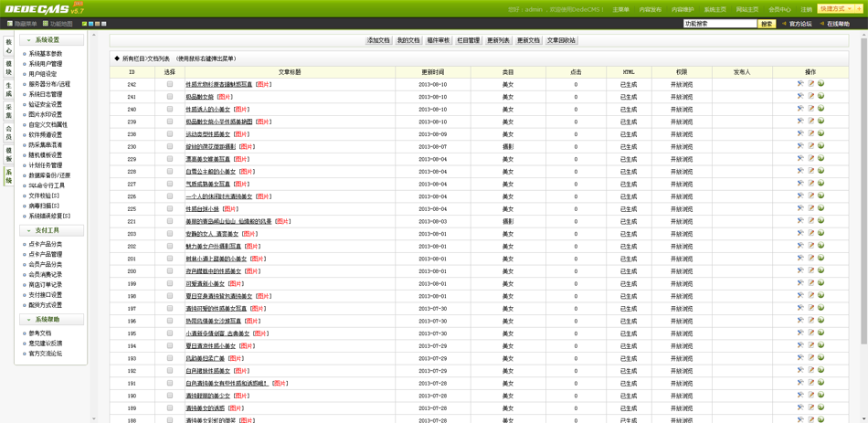
Task: Click the 隐藏菜单 icon in top bar
Action: [10, 24]
